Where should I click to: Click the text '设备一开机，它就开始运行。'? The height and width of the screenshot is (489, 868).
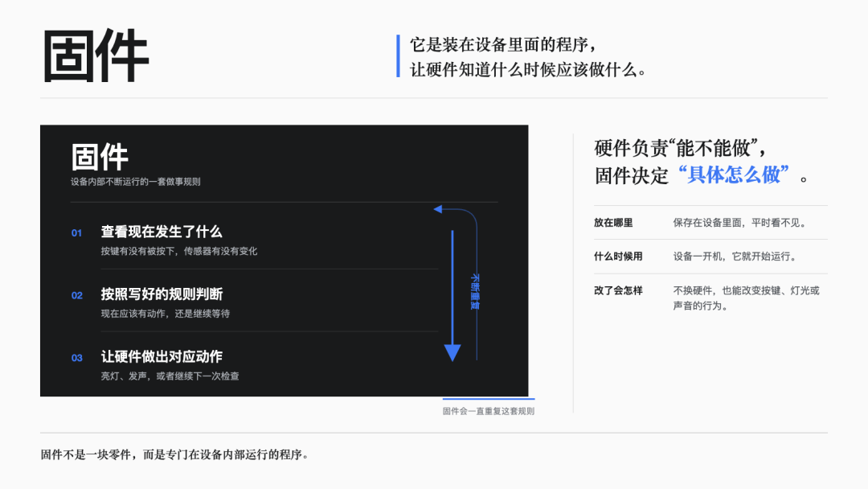click(x=736, y=257)
